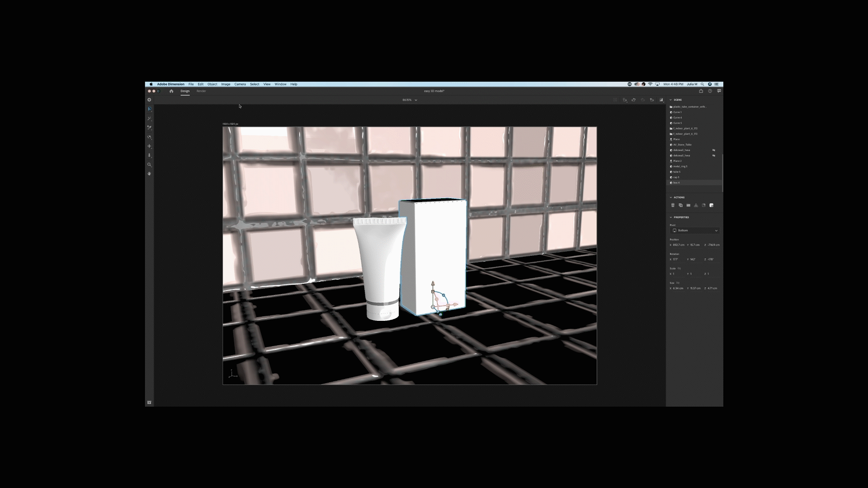Collapse the Scene panel section
Viewport: 868px width, 488px height.
(671, 100)
